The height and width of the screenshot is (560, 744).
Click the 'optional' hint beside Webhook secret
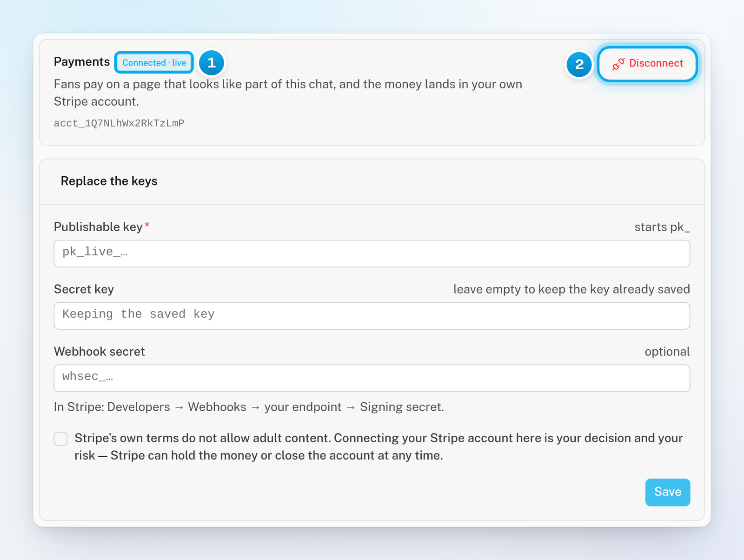point(667,352)
